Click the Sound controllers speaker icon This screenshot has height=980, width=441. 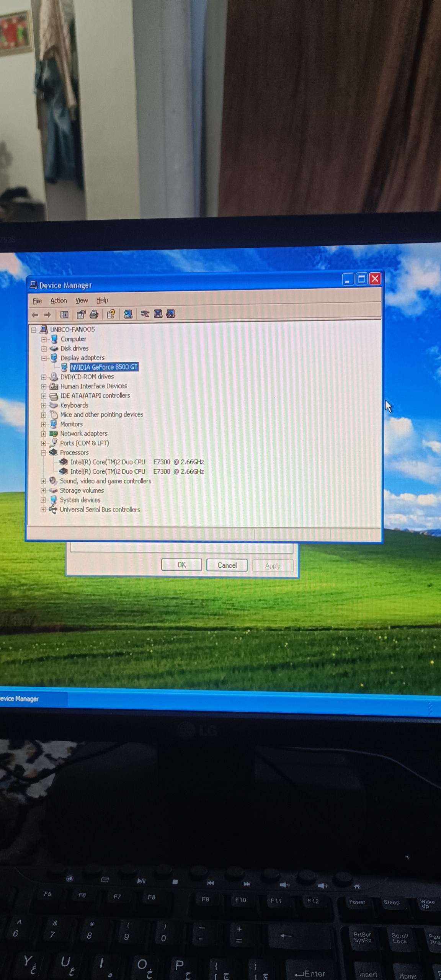(x=53, y=481)
